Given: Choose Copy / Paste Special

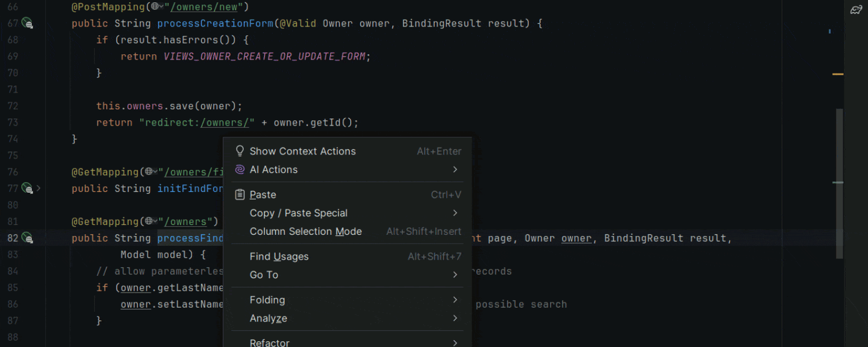Looking at the screenshot, I should coord(299,213).
